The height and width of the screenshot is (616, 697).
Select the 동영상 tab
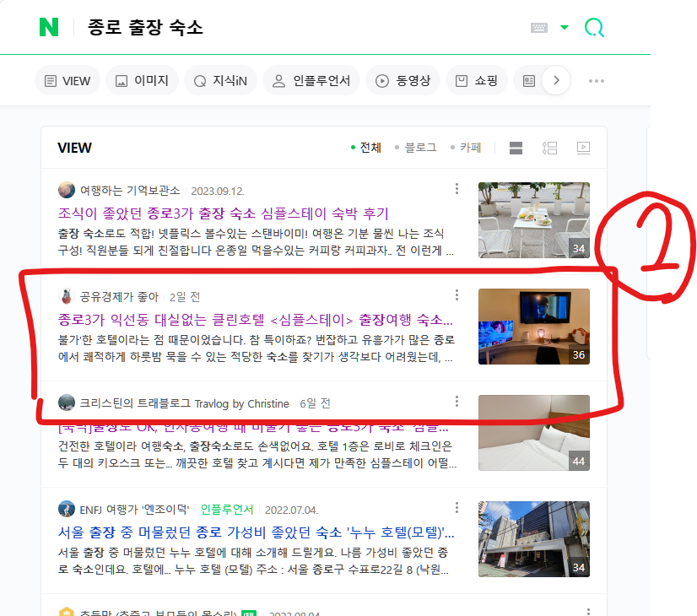coord(403,80)
